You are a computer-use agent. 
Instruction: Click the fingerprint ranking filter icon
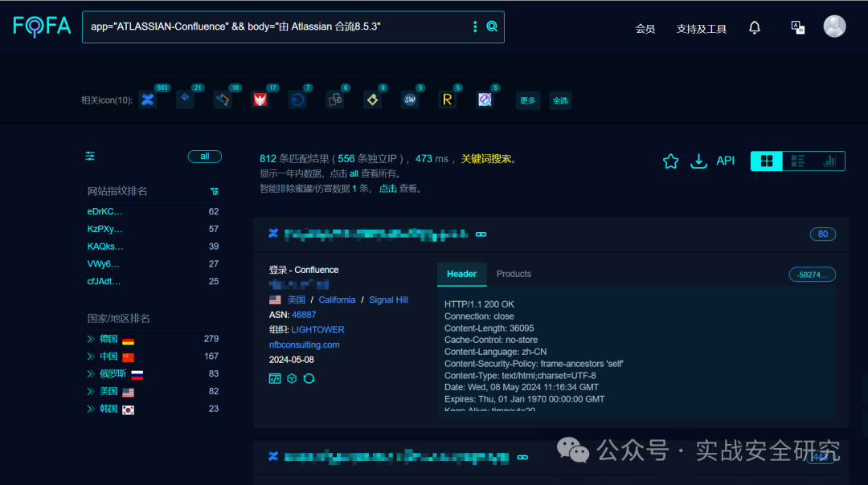coord(215,191)
